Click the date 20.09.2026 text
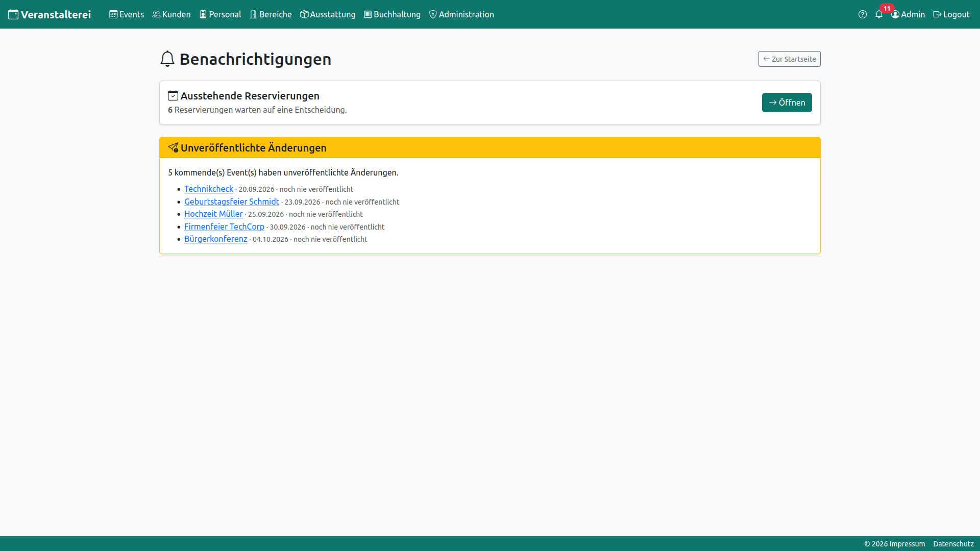The image size is (980, 551). (x=256, y=189)
